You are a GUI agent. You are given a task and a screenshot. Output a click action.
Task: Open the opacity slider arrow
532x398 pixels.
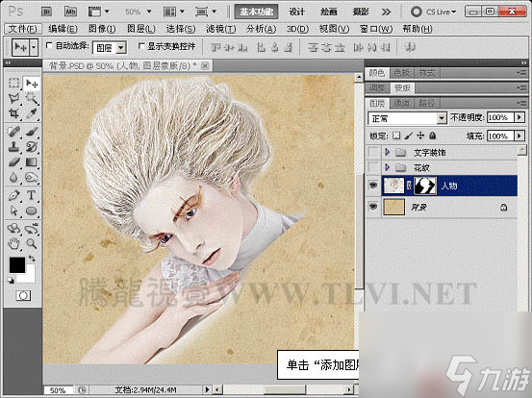(519, 117)
